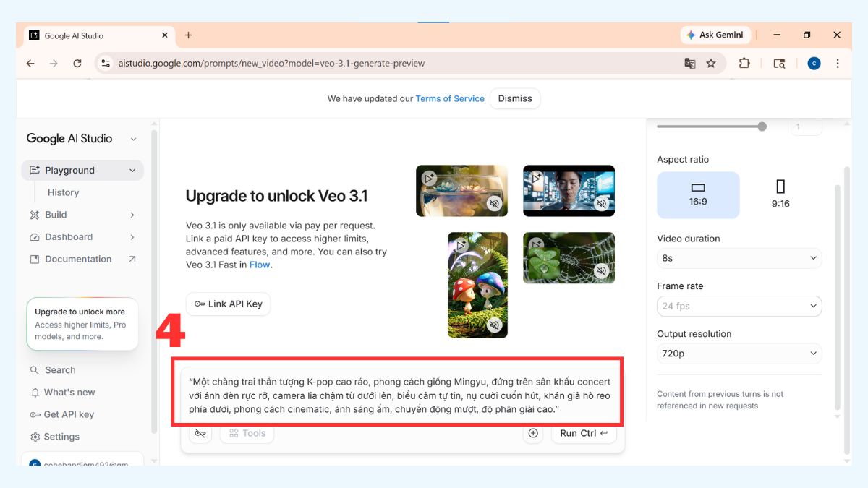Open Documentation external link
The image size is (868, 488).
point(82,260)
